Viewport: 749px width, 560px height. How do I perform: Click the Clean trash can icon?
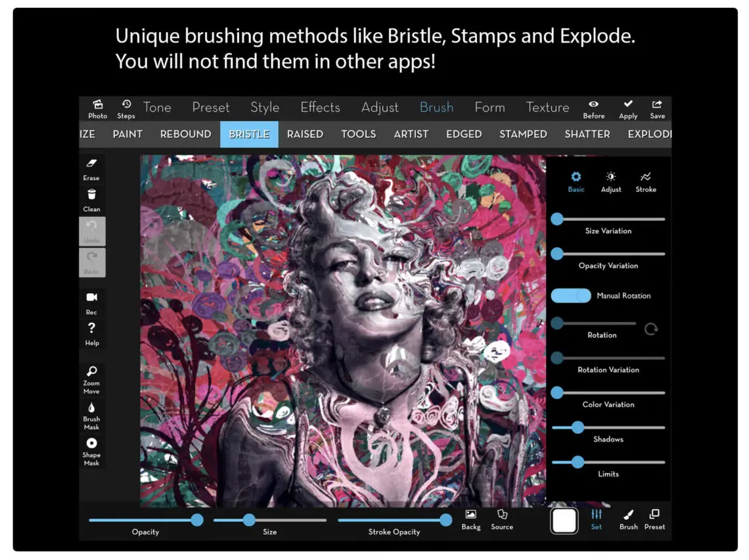(x=91, y=199)
